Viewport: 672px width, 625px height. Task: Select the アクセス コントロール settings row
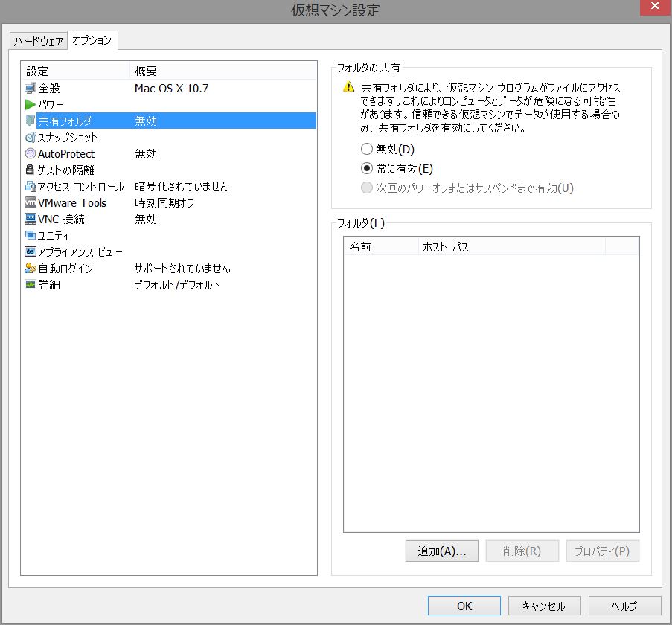169,186
